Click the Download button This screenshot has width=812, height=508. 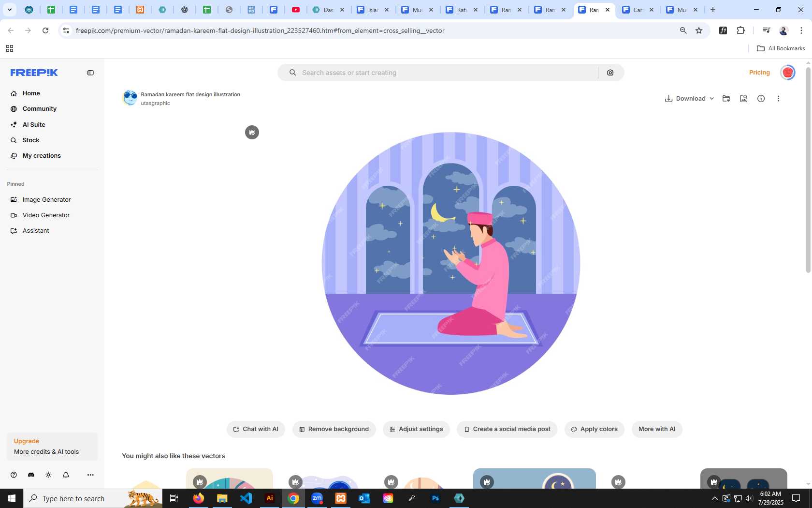coord(685,99)
